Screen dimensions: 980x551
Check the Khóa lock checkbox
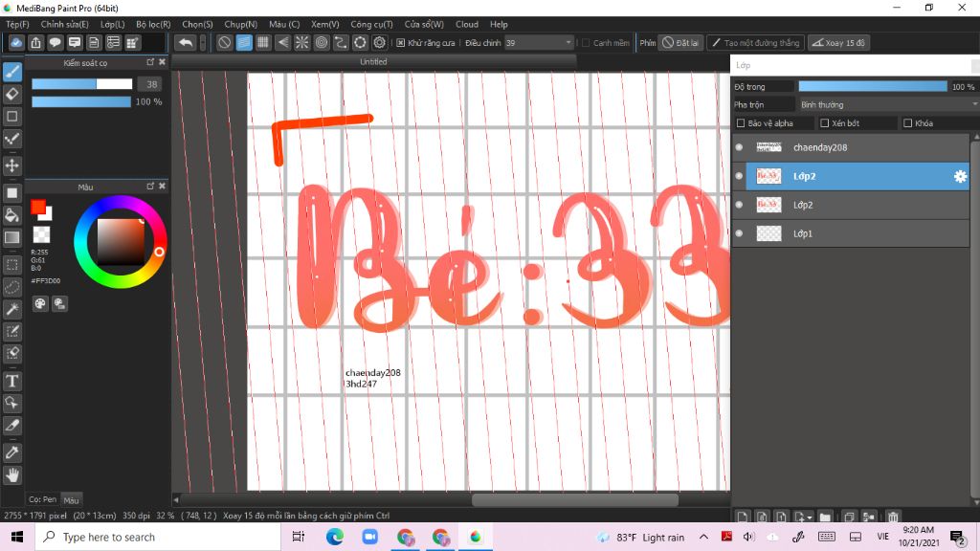pos(908,123)
